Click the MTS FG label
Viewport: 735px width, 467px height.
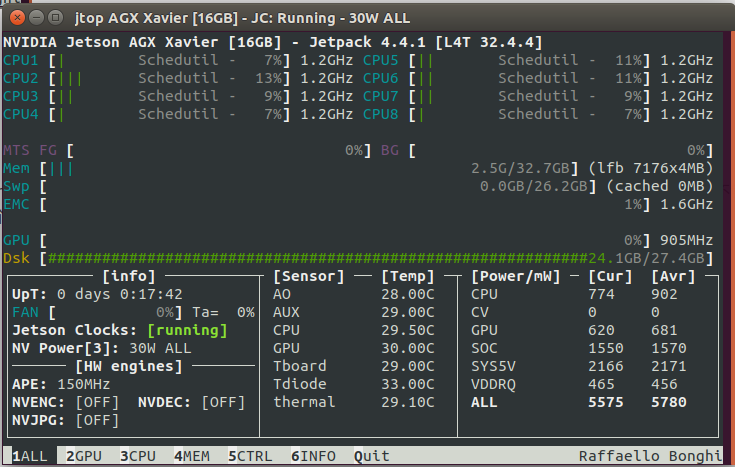tap(30, 151)
